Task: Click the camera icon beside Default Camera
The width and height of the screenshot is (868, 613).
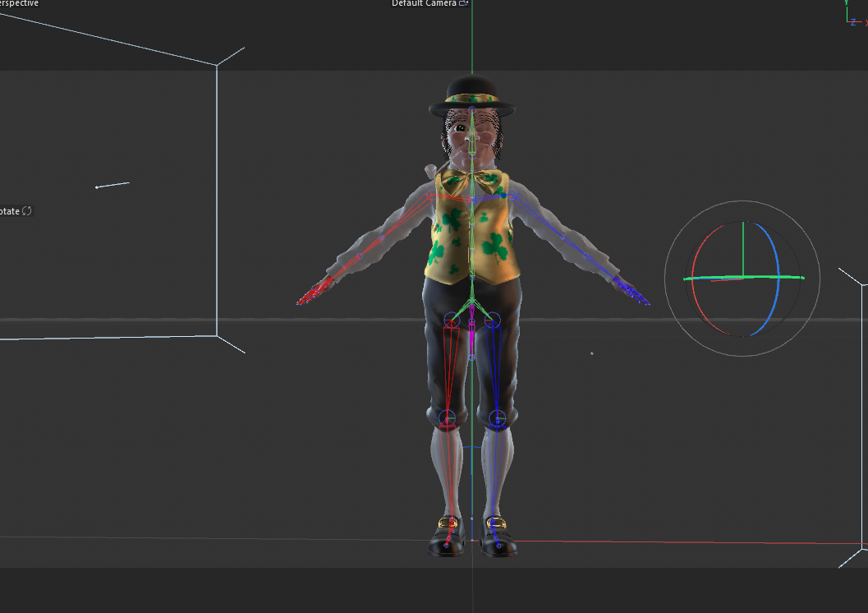Action: click(464, 4)
